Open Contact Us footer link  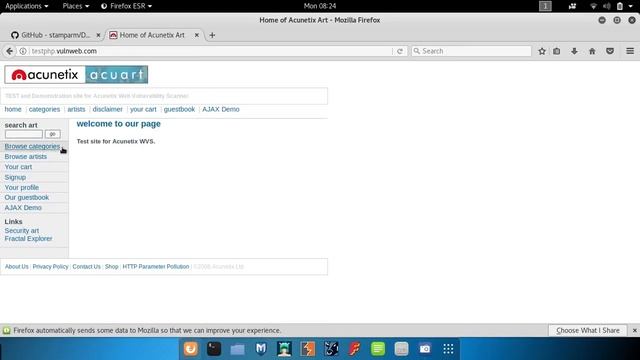tap(86, 267)
